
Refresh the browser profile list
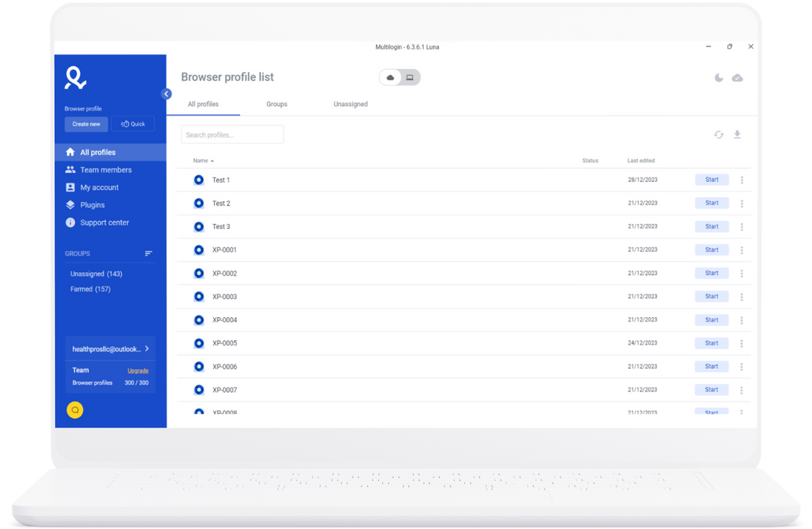(719, 135)
